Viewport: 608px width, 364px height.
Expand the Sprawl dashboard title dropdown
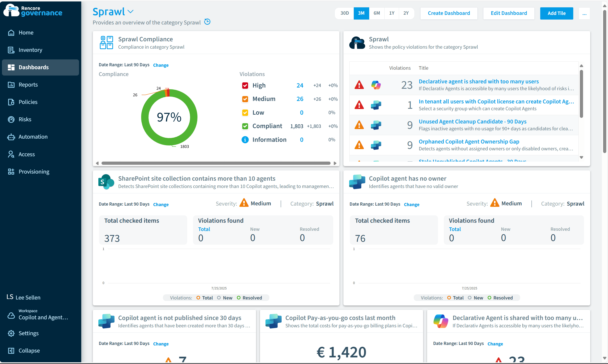131,11
